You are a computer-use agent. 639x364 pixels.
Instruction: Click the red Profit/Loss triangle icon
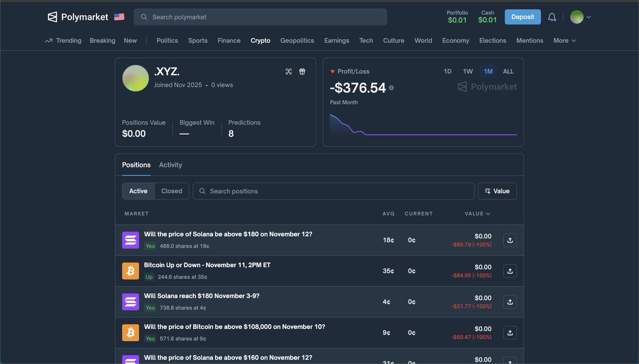[x=333, y=71]
